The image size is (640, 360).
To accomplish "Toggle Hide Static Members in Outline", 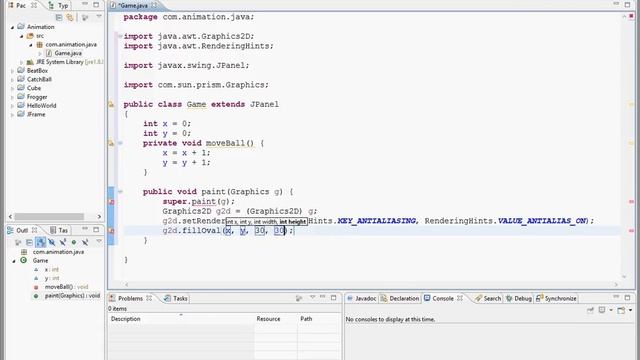I will click(62, 242).
